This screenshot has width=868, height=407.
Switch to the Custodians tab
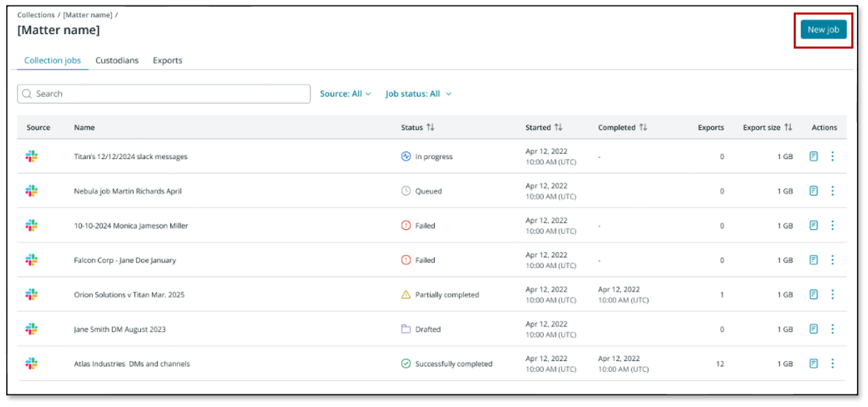click(117, 60)
